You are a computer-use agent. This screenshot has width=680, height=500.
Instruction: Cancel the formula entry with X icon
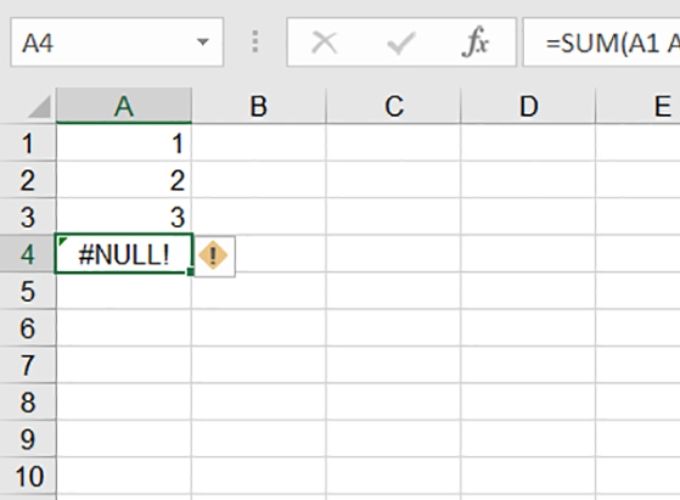[324, 42]
